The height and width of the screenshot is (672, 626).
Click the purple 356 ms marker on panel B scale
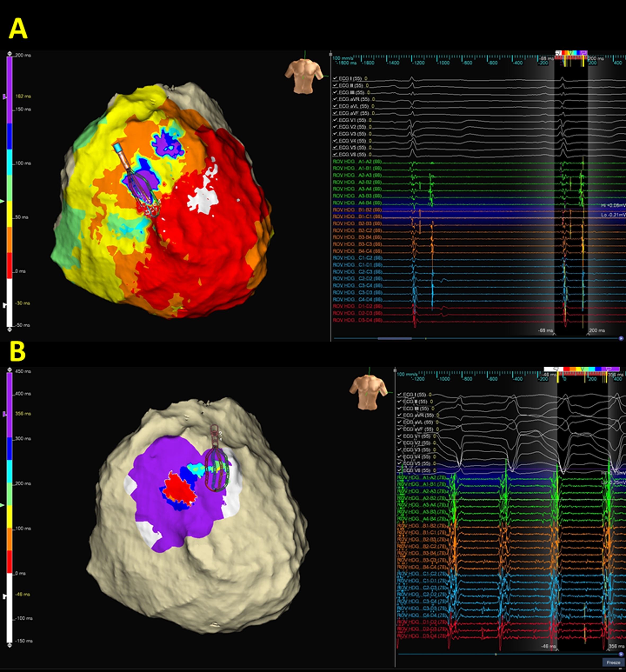5,414
